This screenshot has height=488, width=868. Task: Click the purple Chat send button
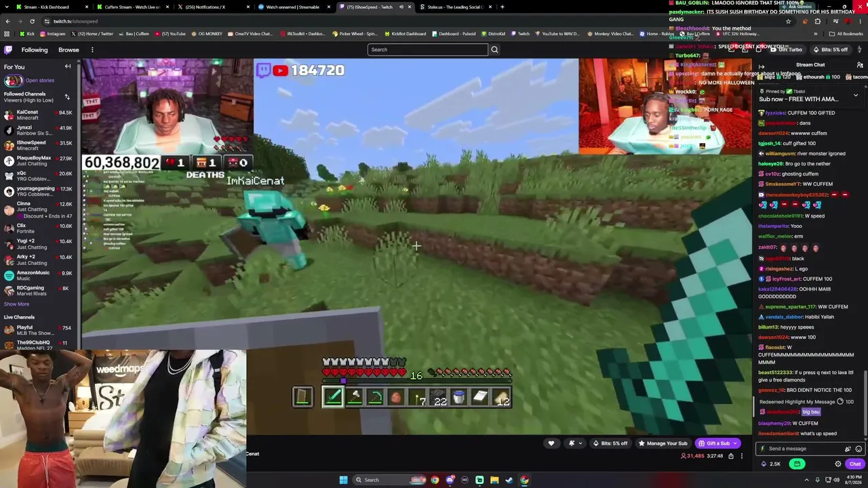pyautogui.click(x=854, y=464)
